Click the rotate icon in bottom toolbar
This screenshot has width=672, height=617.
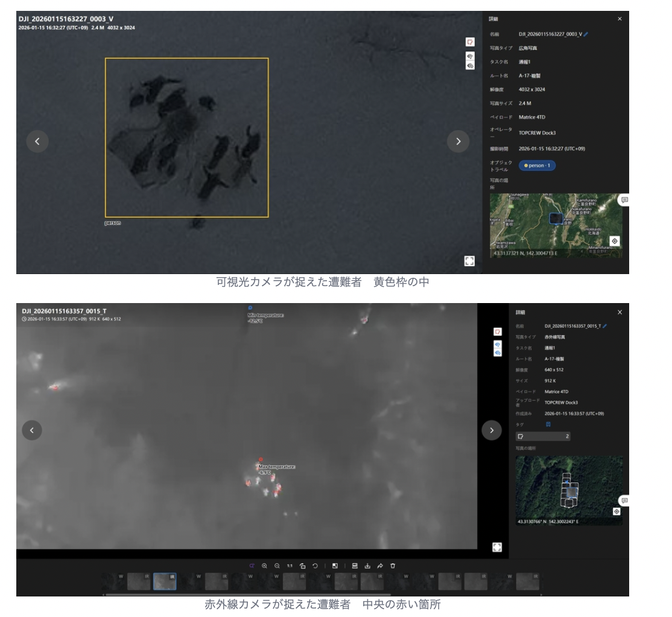[x=315, y=566]
